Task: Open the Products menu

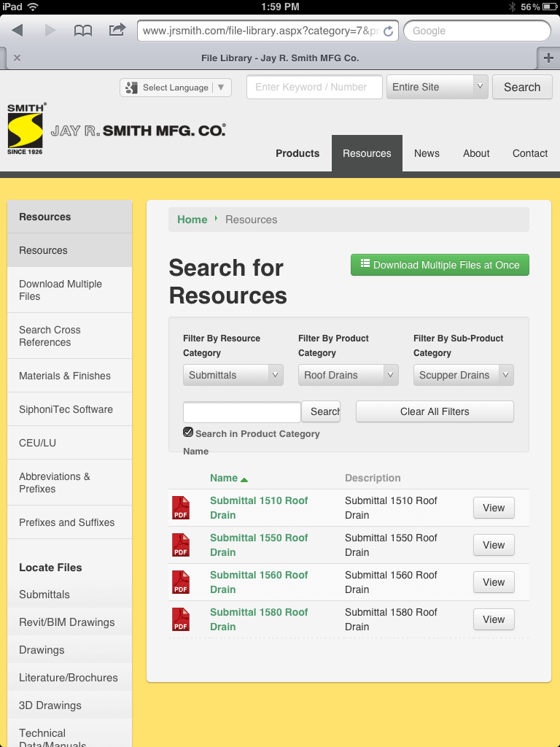Action: click(x=297, y=153)
